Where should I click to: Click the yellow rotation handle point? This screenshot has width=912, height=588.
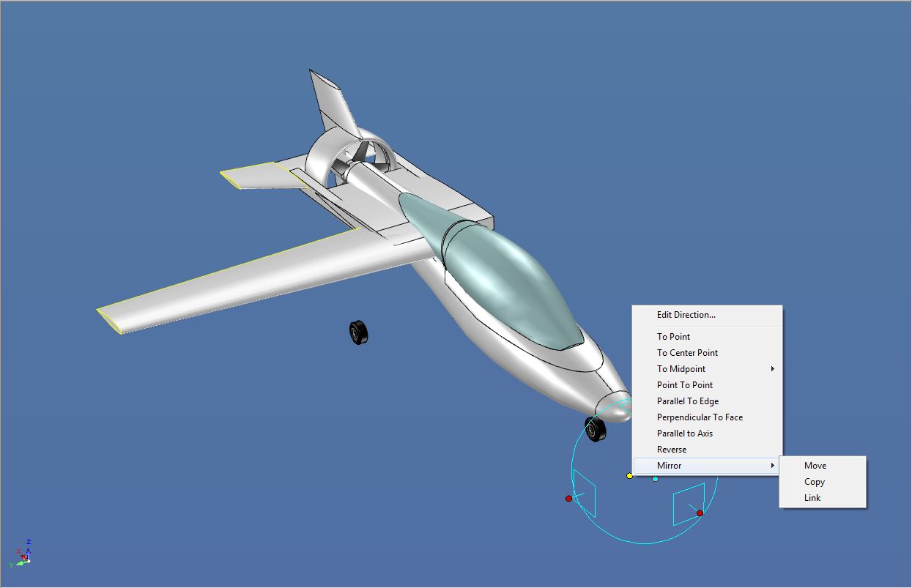point(630,475)
